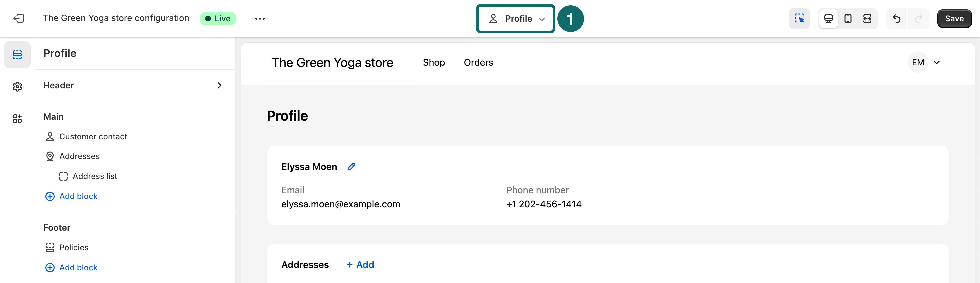Switch preview to mobile view
This screenshot has height=283, width=980.
(847, 18)
